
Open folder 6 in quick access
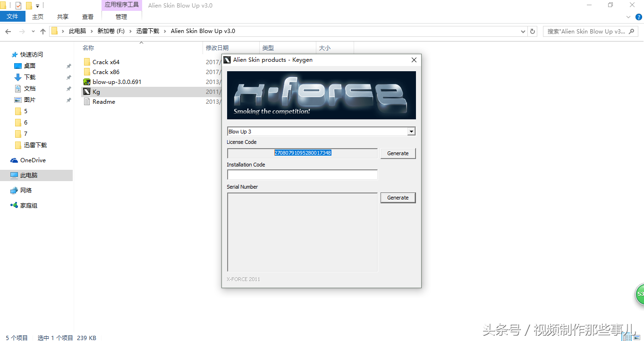25,122
